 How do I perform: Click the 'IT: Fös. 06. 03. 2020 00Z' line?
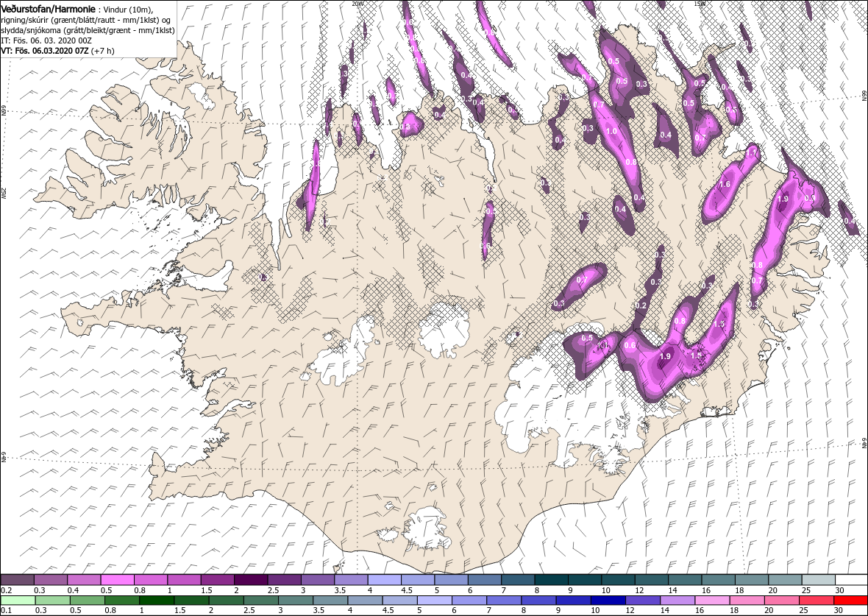pos(45,40)
